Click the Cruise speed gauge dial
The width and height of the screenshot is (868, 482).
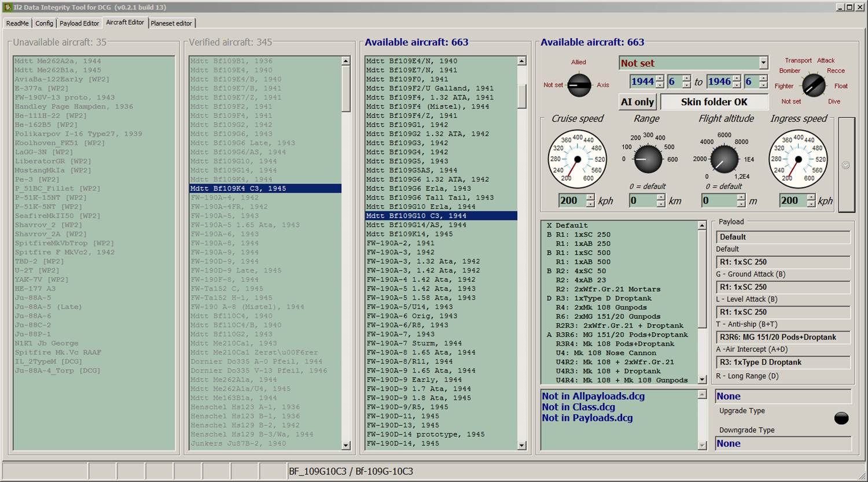point(577,159)
